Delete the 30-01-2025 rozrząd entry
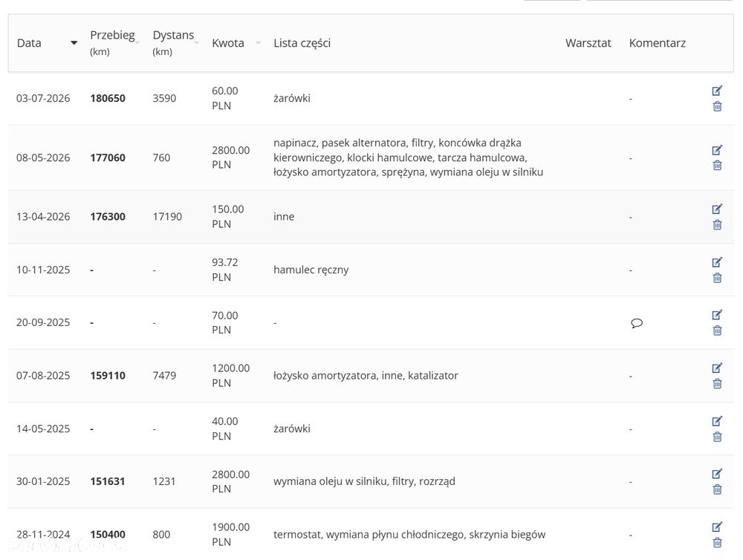 point(717,489)
